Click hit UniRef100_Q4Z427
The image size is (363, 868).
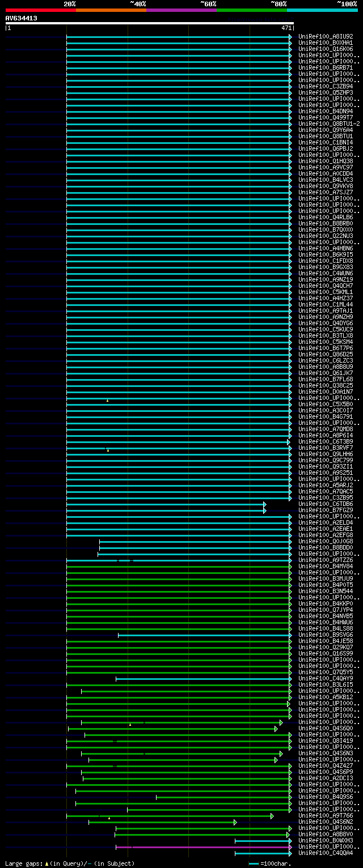point(326,765)
